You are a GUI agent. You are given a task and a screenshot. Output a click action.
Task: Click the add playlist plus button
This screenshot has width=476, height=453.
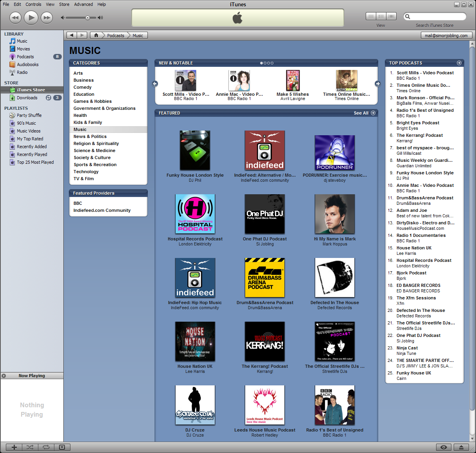tap(14, 447)
